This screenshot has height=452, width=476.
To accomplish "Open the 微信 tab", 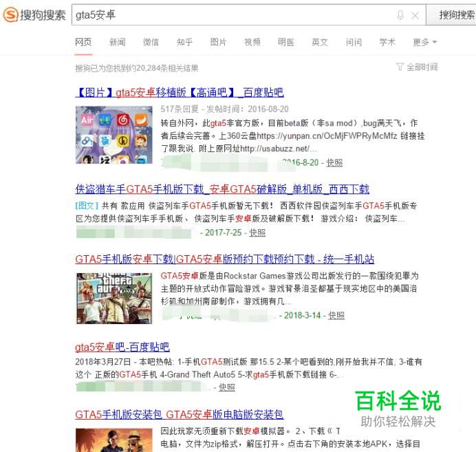I will 151,42.
